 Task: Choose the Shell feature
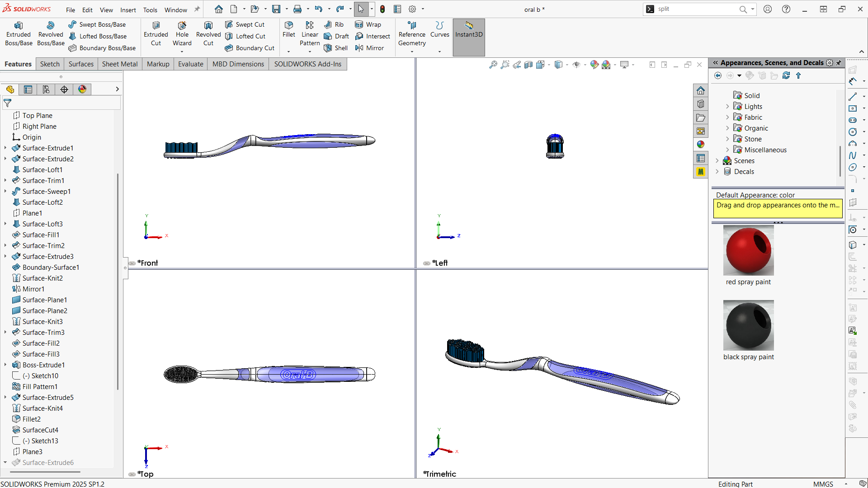(x=336, y=48)
